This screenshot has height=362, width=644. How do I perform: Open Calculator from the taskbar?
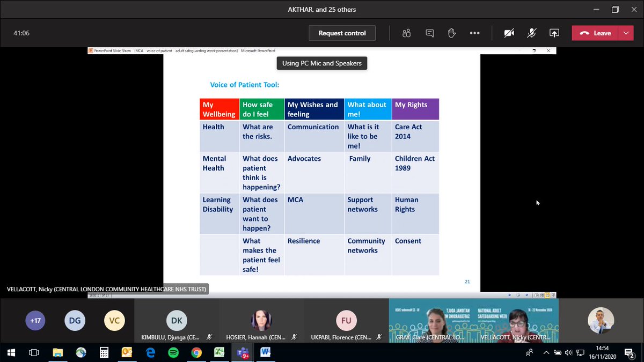pyautogui.click(x=104, y=352)
